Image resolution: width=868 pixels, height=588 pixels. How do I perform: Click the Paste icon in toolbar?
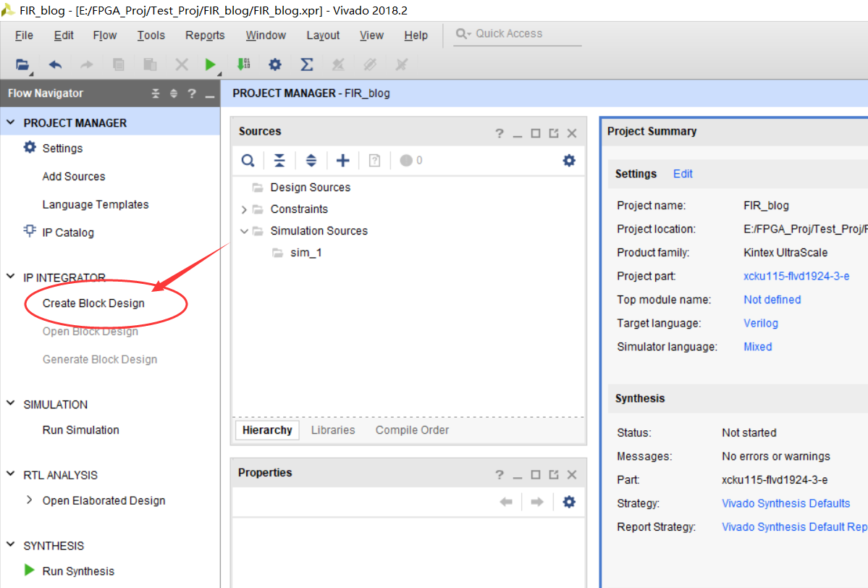[150, 64]
